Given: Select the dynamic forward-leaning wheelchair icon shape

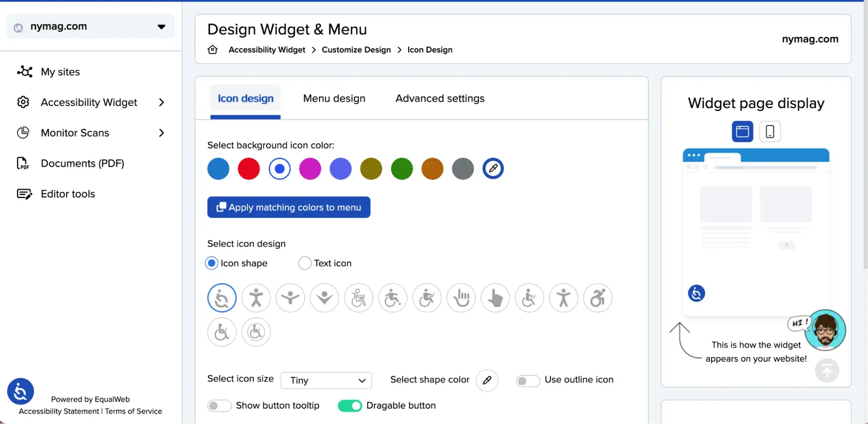Looking at the screenshot, I should tap(598, 298).
